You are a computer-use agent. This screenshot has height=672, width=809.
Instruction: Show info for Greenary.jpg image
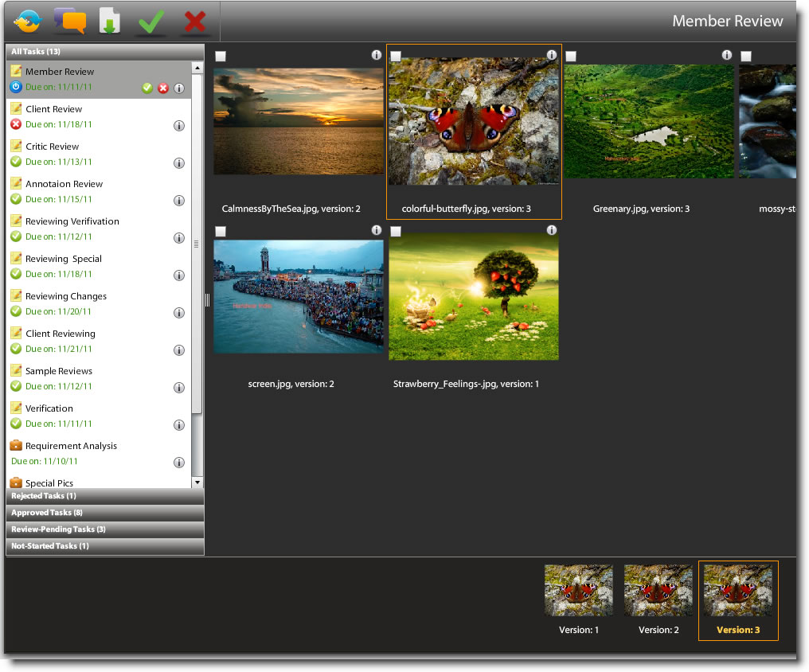tap(727, 55)
